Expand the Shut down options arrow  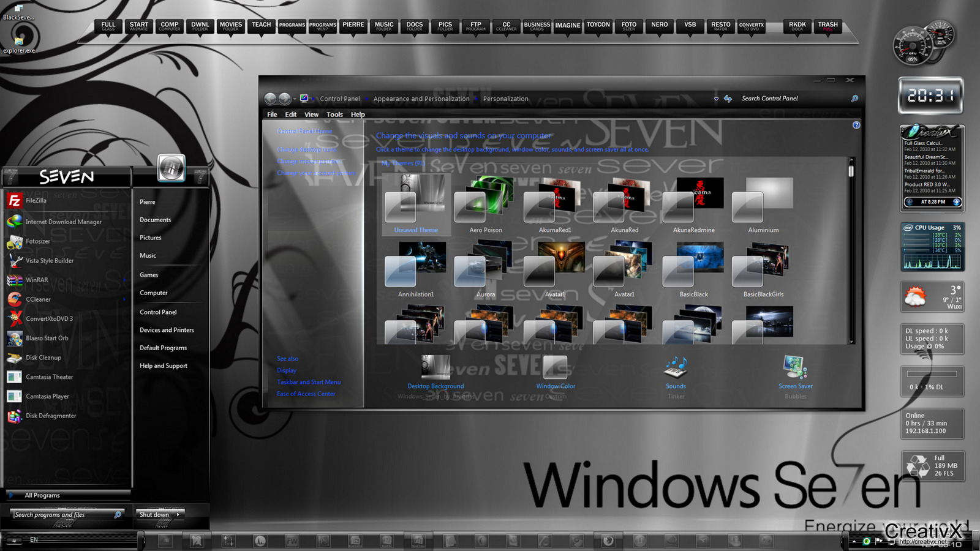click(x=178, y=515)
